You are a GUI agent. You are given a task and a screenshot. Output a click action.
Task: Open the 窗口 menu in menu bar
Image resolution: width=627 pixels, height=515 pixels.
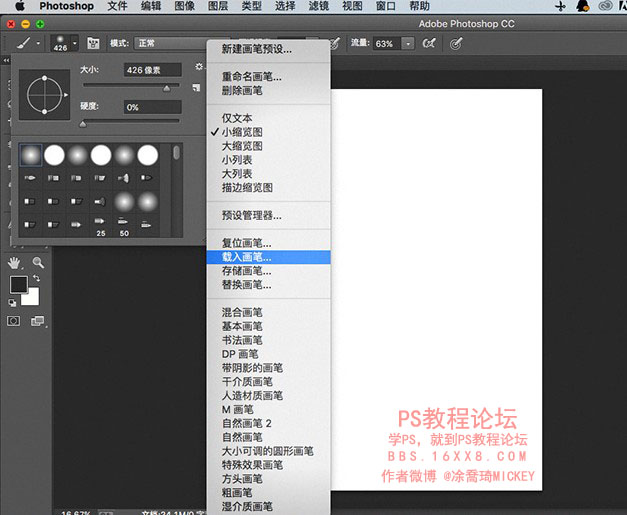coord(386,6)
